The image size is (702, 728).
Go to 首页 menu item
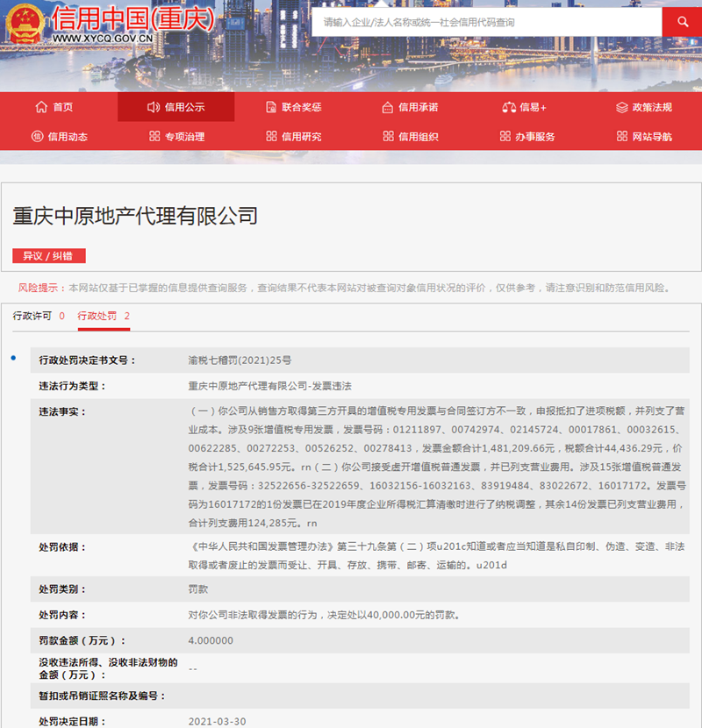[x=62, y=107]
